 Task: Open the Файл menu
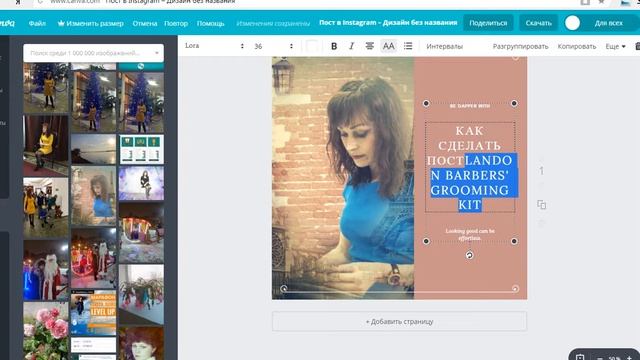[37, 24]
